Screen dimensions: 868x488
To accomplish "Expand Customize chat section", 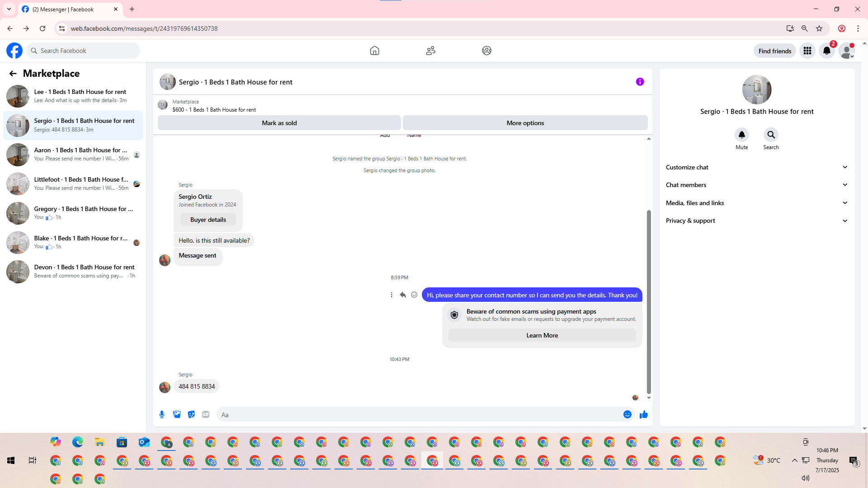I will click(x=757, y=167).
